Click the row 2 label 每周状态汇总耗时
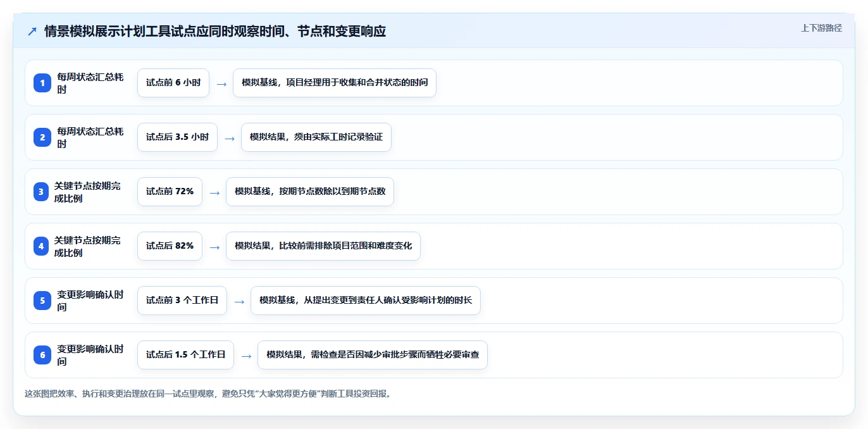Image resolution: width=868 pixels, height=429 pixels. click(x=90, y=137)
